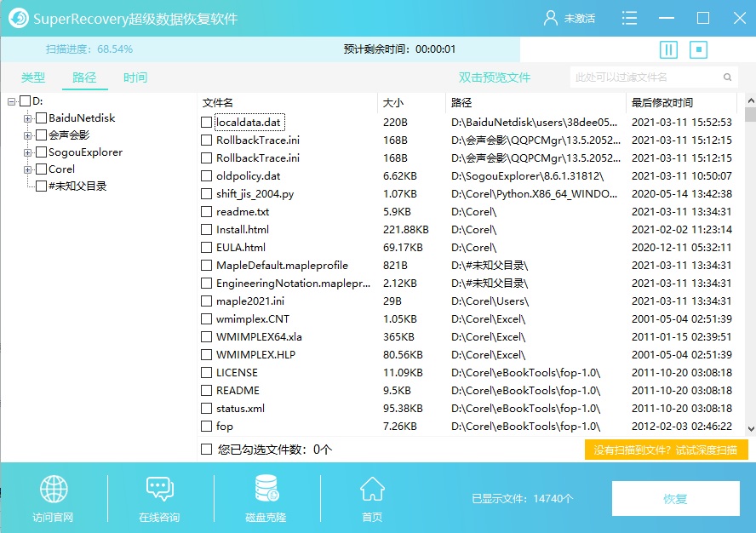This screenshot has width=756, height=533.
Task: Switch to the 类型 tab
Action: (33, 77)
